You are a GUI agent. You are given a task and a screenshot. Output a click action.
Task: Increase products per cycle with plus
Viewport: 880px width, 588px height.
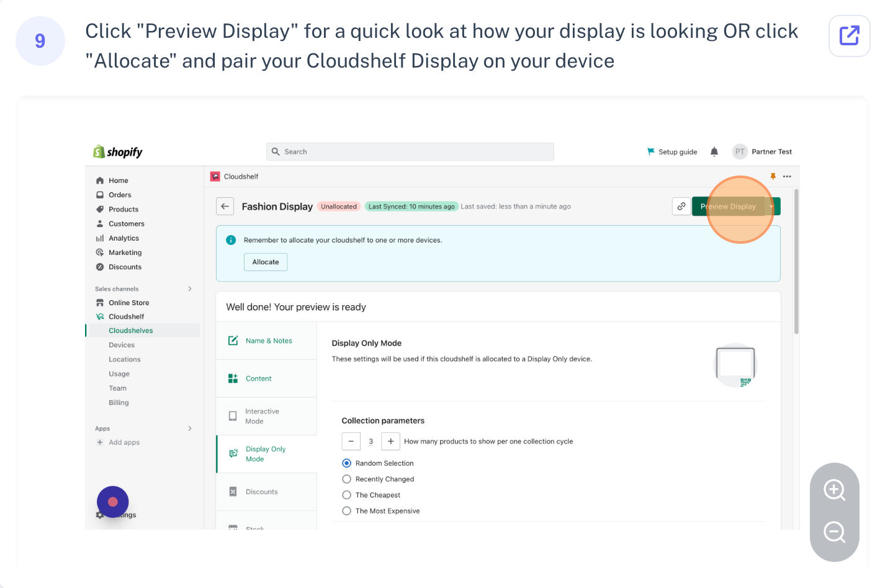coord(390,441)
